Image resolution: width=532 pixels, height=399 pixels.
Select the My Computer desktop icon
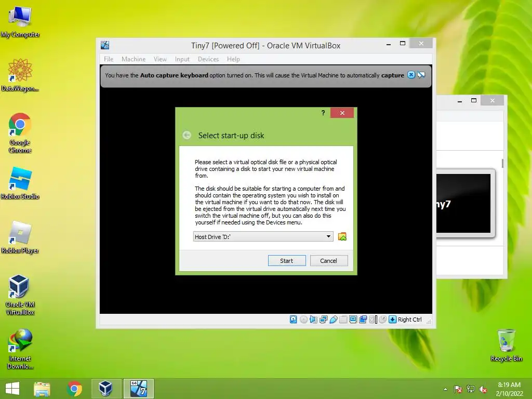tap(20, 21)
